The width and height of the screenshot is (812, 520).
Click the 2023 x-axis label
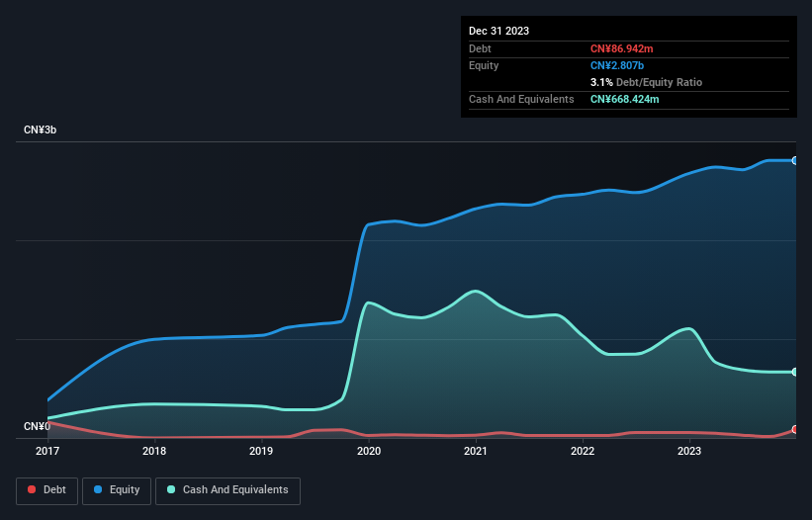(x=689, y=451)
